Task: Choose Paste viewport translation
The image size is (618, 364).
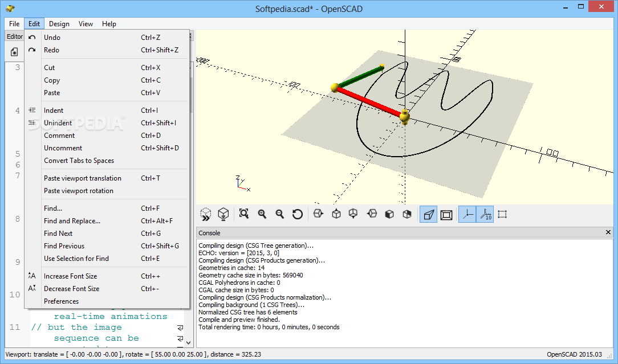Action: 107,178
